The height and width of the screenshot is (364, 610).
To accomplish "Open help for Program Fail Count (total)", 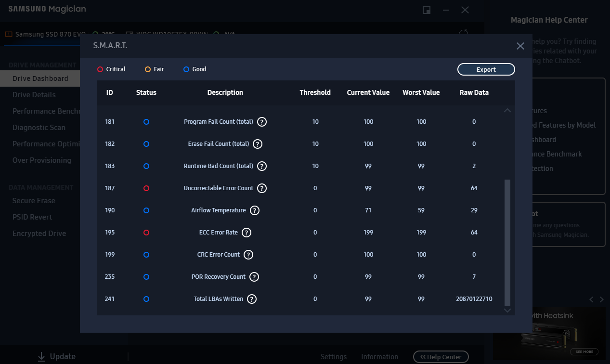I will 262,122.
